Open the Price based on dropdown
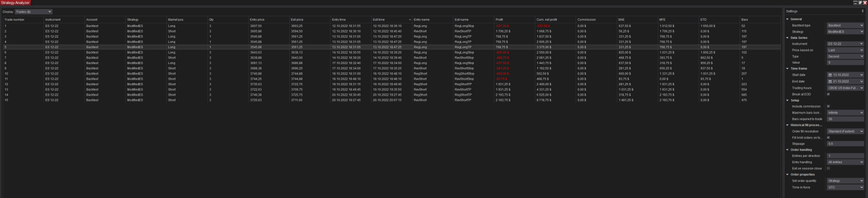The height and width of the screenshot is (198, 868). pos(845,50)
